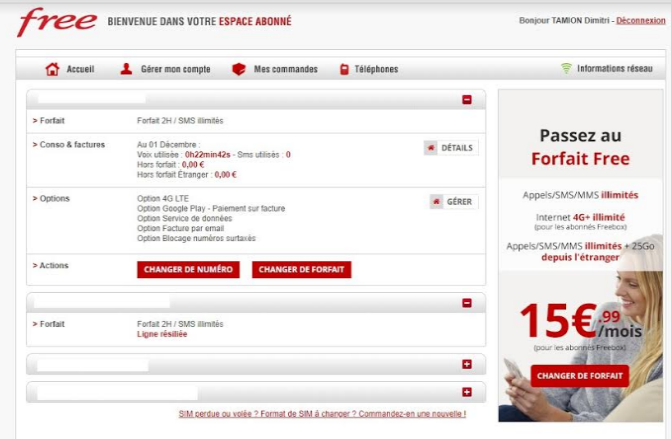Click the Accueil home icon

click(52, 69)
